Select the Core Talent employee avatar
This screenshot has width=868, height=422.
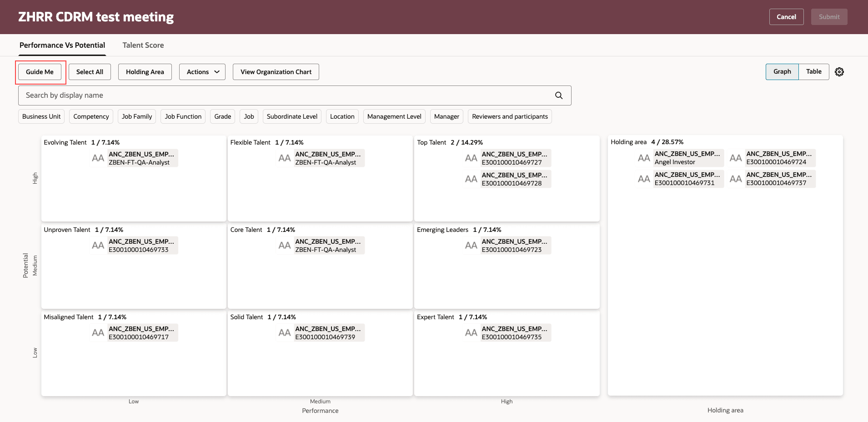(285, 245)
